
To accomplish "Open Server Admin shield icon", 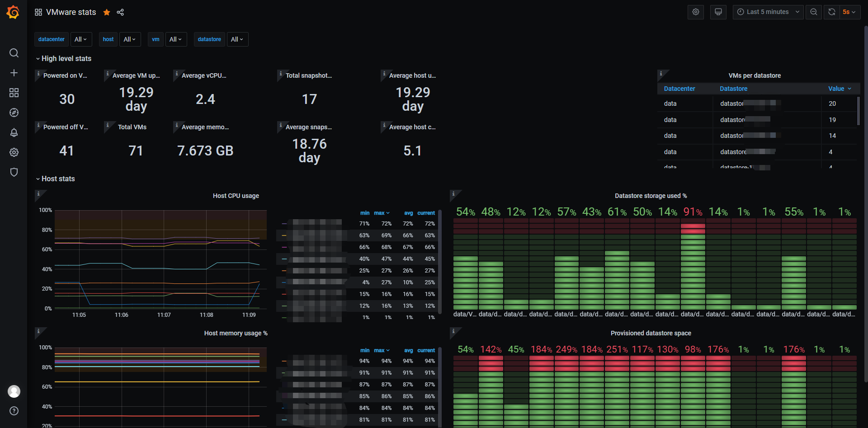I will (14, 172).
